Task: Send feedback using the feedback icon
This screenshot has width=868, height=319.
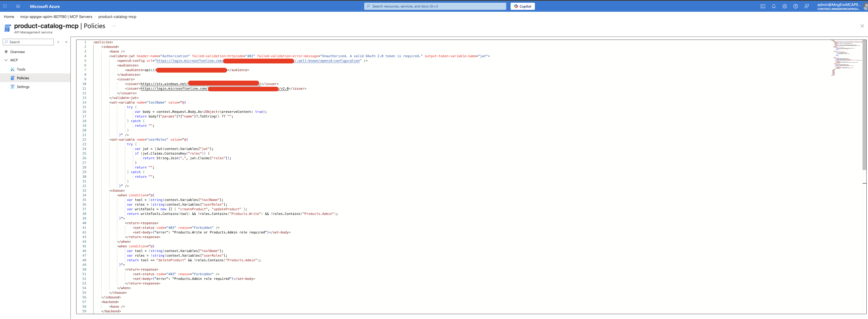Action: pyautogui.click(x=807, y=6)
